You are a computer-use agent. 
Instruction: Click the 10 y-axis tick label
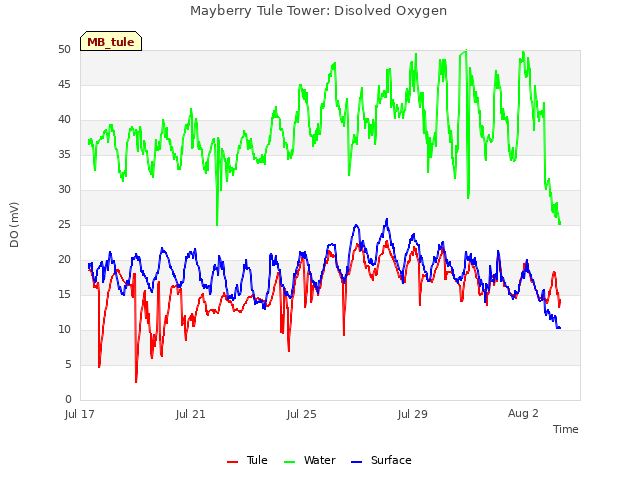click(64, 329)
